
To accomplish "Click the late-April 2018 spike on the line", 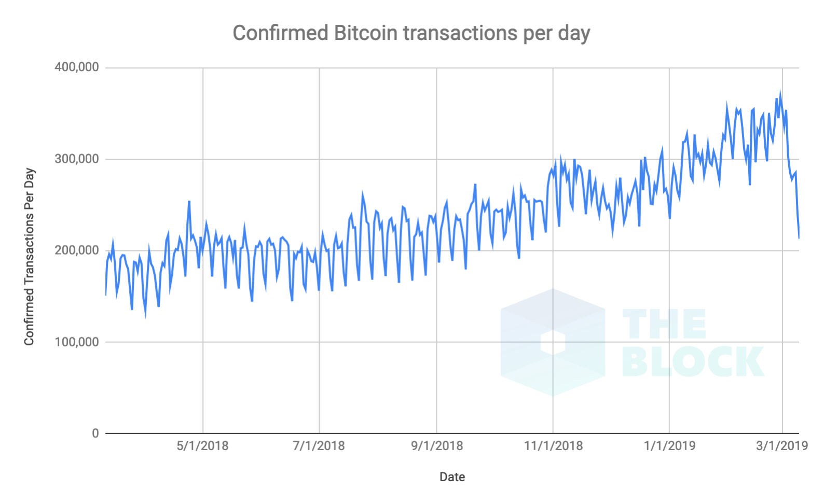I will [x=189, y=202].
